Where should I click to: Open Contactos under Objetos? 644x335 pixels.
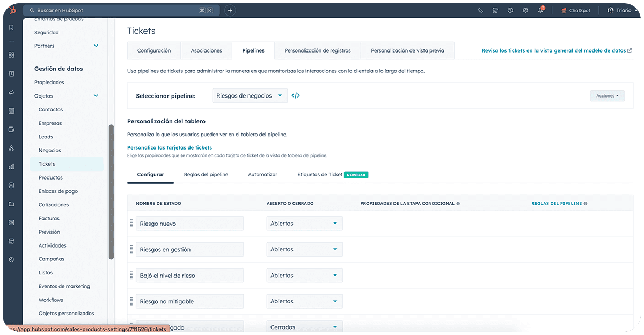click(51, 109)
